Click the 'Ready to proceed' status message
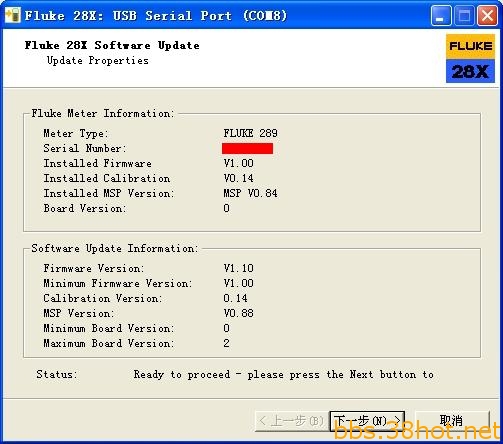The width and height of the screenshot is (503, 444). click(x=284, y=375)
